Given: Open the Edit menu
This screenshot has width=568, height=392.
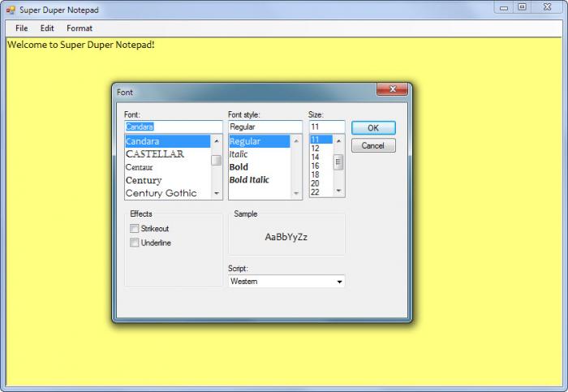Looking at the screenshot, I should [x=47, y=28].
